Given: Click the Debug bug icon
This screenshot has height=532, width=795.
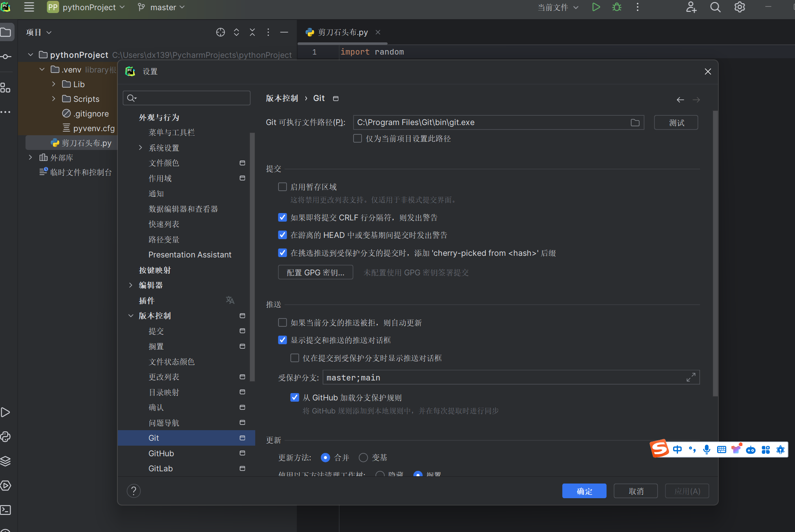Looking at the screenshot, I should (617, 7).
